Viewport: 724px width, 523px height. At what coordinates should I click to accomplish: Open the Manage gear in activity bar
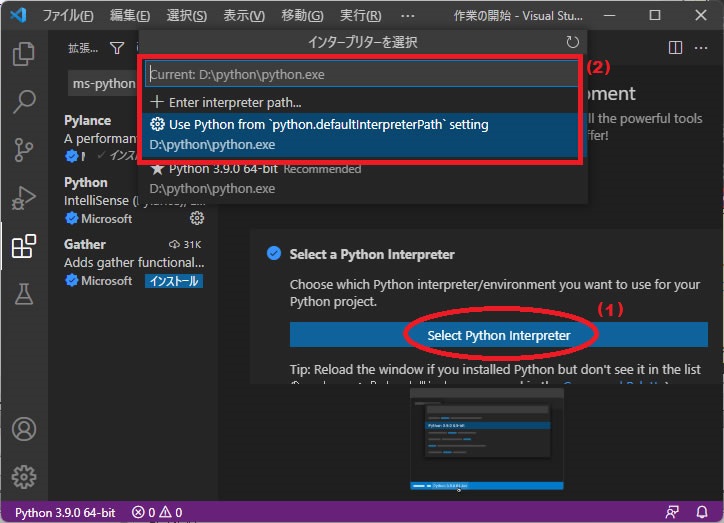click(24, 476)
